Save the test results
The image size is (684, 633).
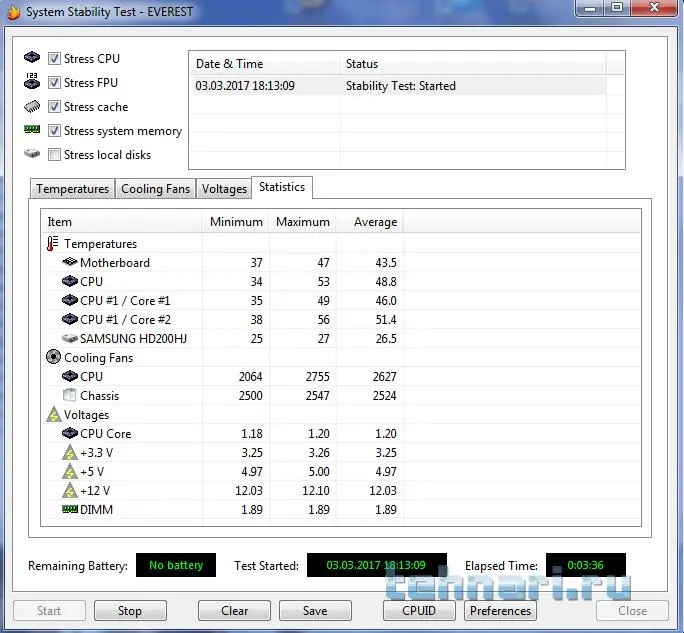315,610
